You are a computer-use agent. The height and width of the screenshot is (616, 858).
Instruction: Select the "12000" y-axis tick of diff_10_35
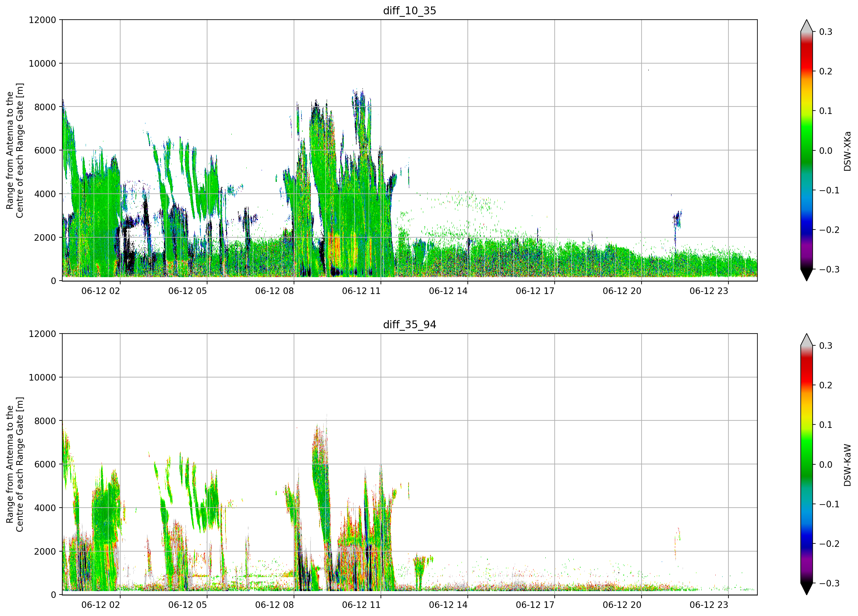click(42, 20)
